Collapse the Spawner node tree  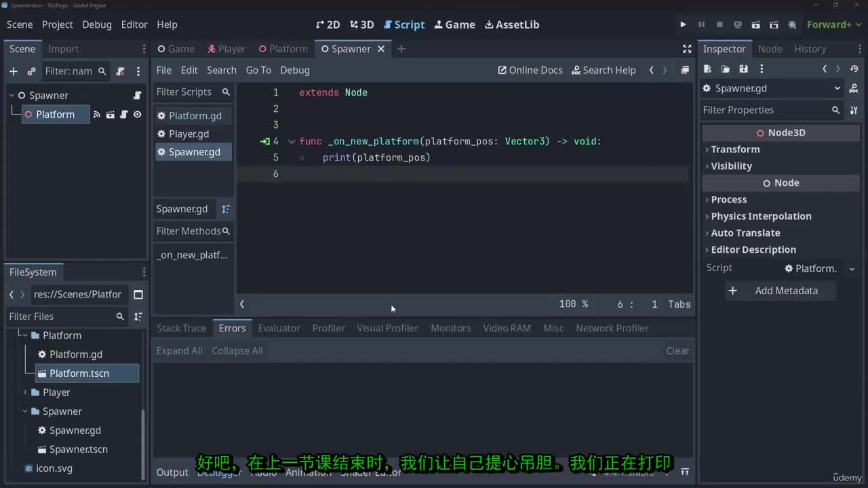[x=12, y=96]
